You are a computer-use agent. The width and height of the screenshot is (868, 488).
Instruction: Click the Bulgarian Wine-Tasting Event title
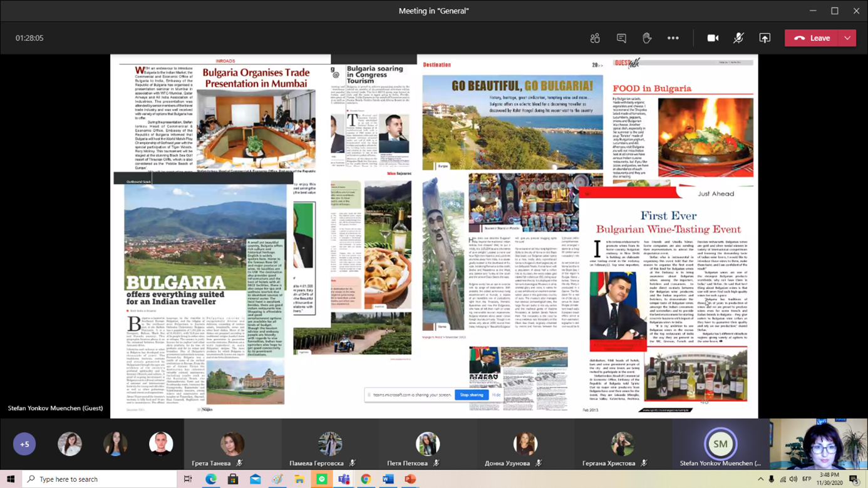(x=668, y=229)
